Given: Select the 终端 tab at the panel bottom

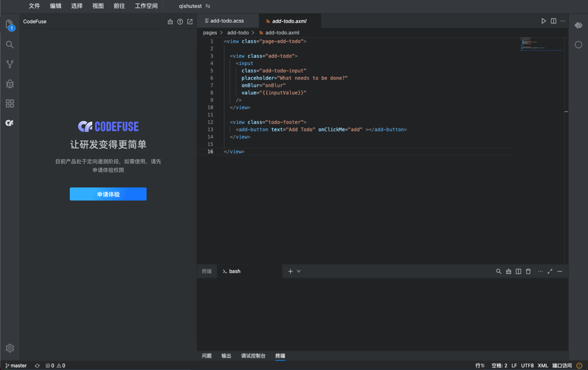Looking at the screenshot, I should point(280,356).
